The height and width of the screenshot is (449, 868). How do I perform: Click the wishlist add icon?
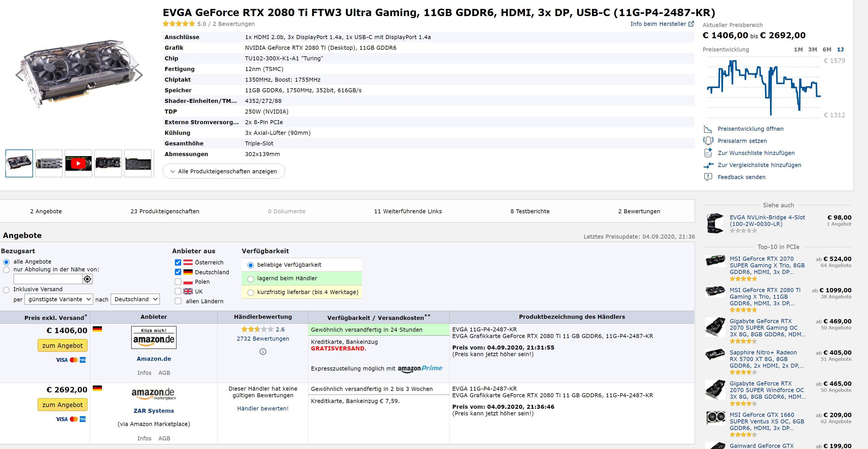tap(708, 153)
